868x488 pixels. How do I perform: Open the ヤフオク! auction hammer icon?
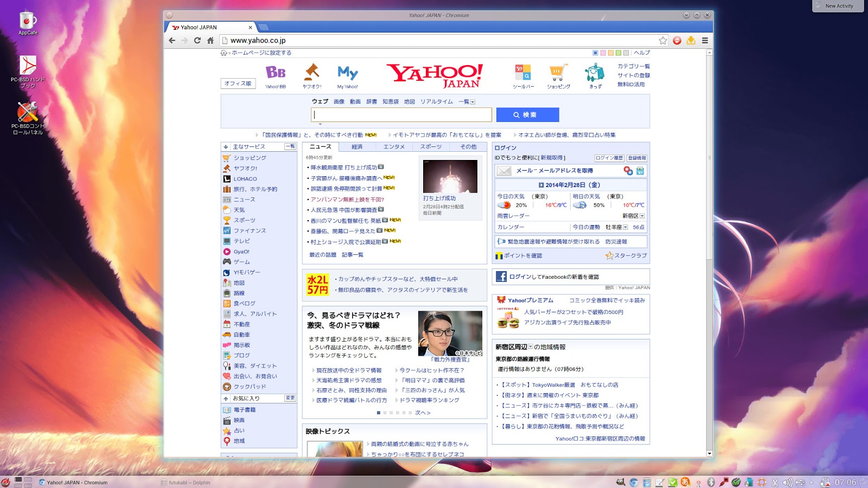tap(312, 72)
